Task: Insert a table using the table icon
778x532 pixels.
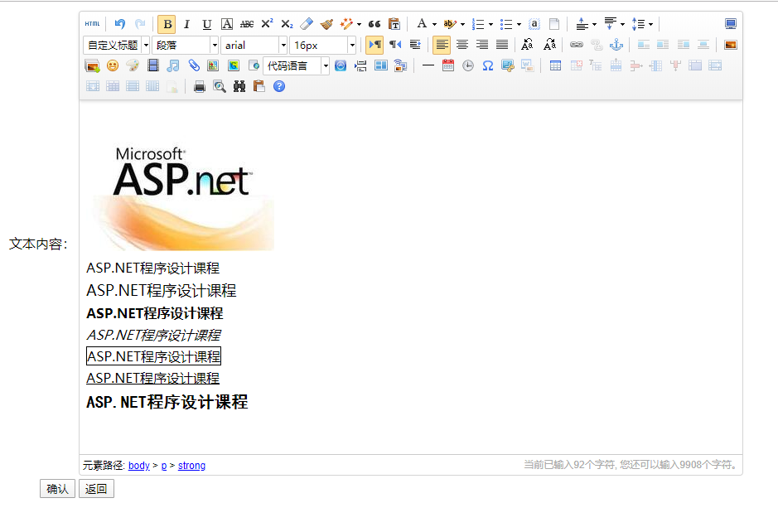Action: [x=555, y=65]
